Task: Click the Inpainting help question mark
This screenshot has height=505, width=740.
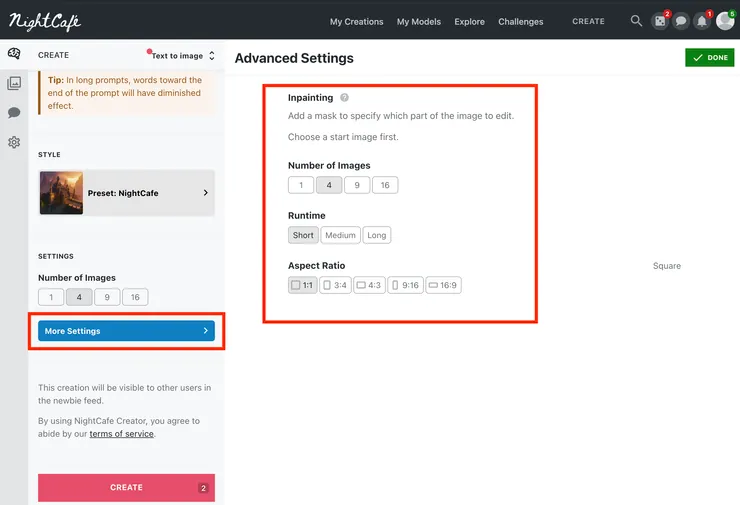Action: 344,98
